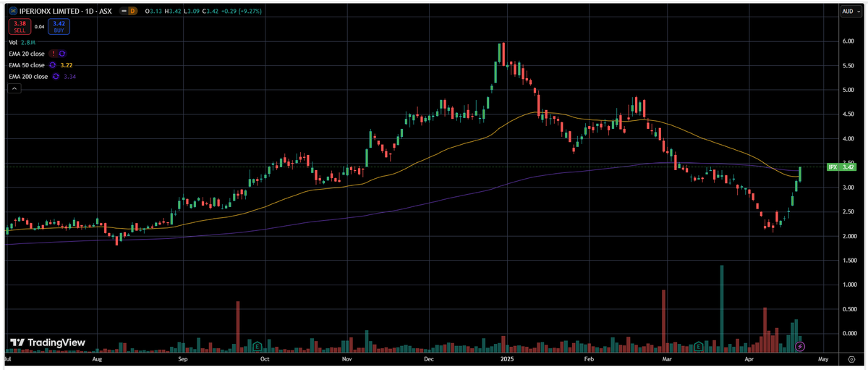Click the EMA 50 value 3.22

(x=66, y=65)
